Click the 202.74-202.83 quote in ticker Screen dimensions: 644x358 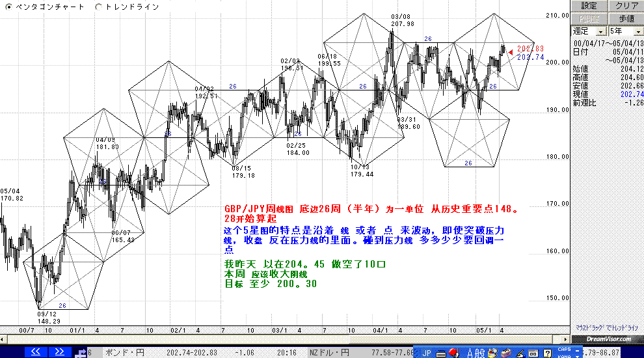192,353
